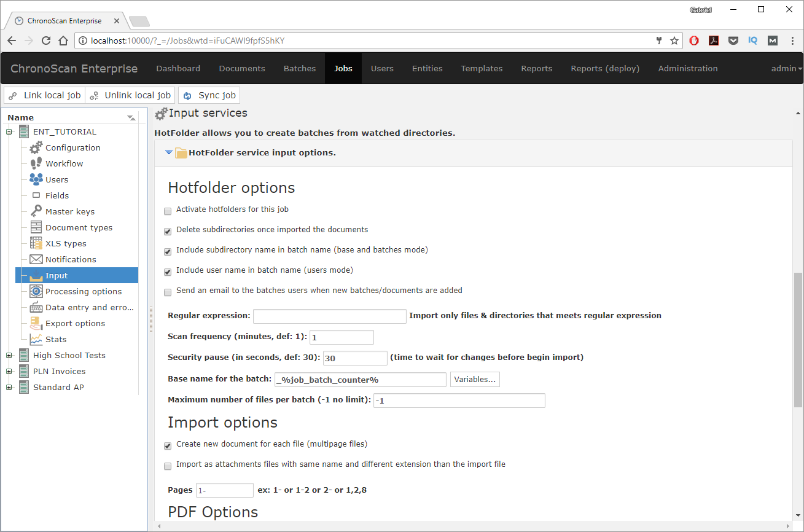
Task: Click the Export options icon
Action: (36, 323)
